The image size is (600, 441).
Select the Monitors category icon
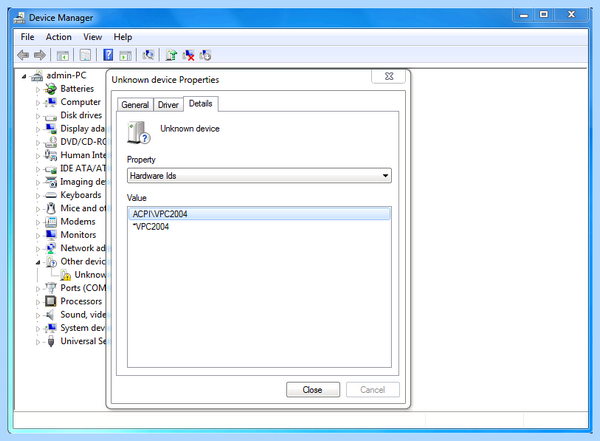pyautogui.click(x=51, y=235)
